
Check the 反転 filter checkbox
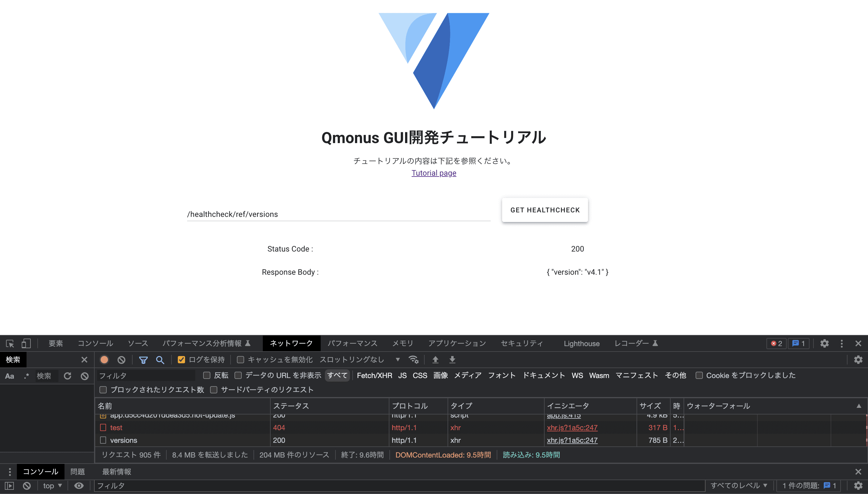[x=206, y=375]
